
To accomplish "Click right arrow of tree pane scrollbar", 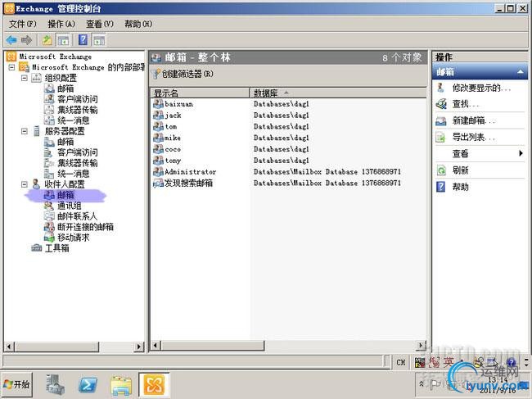I will (x=138, y=347).
